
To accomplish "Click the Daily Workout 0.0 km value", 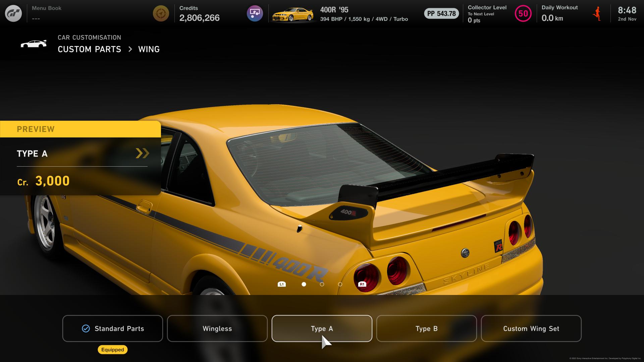I will pos(552,18).
